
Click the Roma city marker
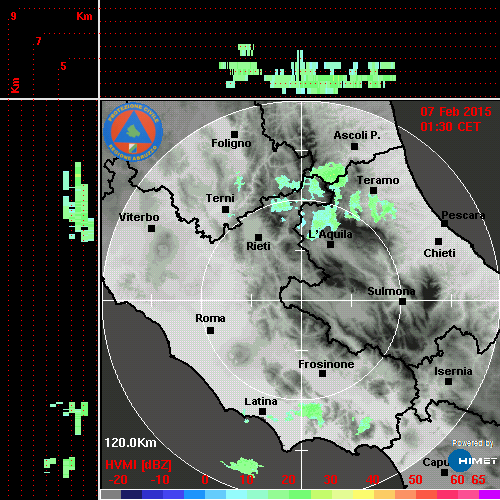(210, 330)
